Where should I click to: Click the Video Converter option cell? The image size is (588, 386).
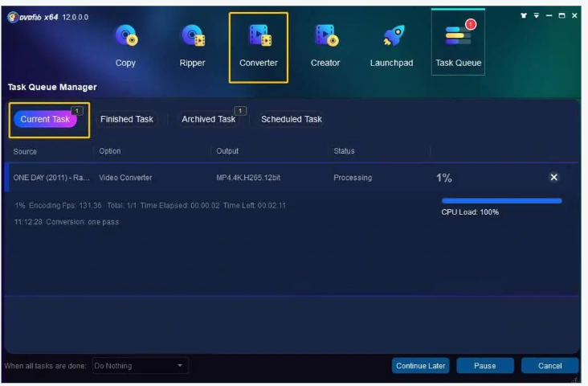tap(125, 178)
